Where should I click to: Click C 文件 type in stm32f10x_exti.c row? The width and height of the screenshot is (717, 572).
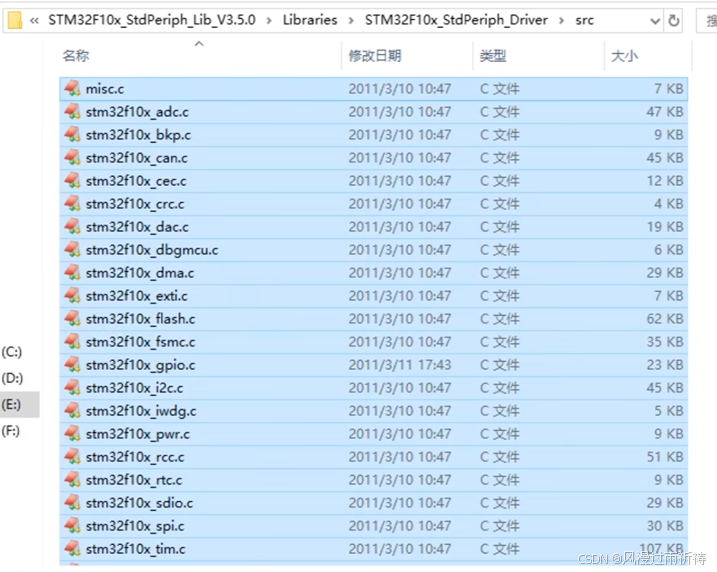pos(500,296)
